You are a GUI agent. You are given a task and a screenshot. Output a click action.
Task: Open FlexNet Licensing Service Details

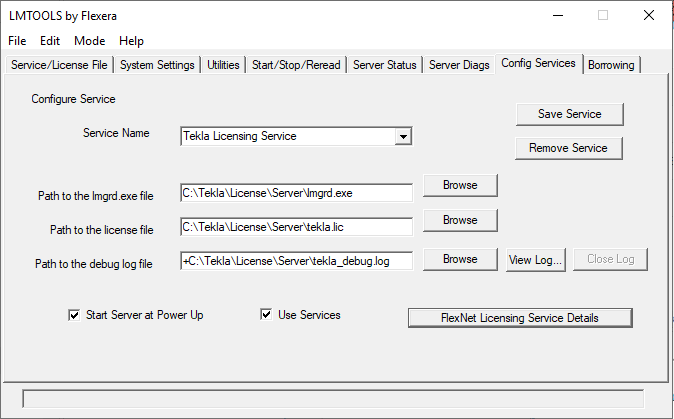[x=520, y=318]
